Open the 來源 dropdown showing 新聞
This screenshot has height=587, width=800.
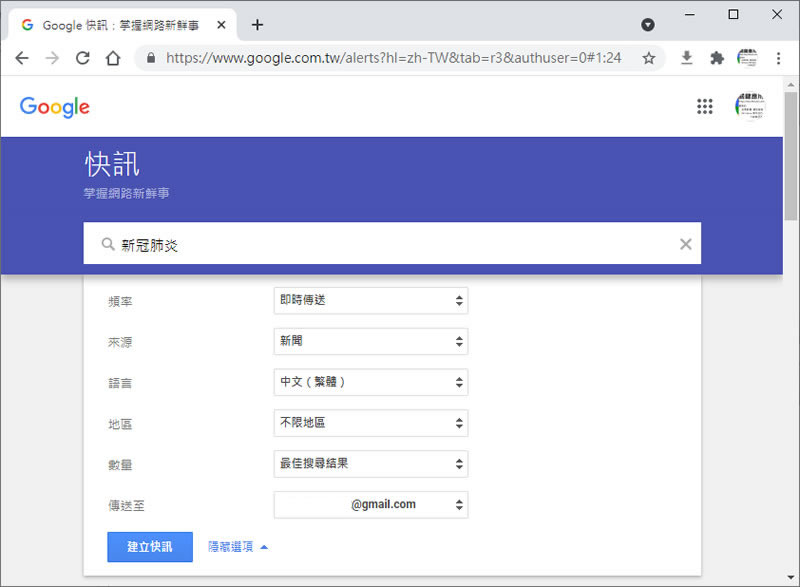(x=371, y=341)
